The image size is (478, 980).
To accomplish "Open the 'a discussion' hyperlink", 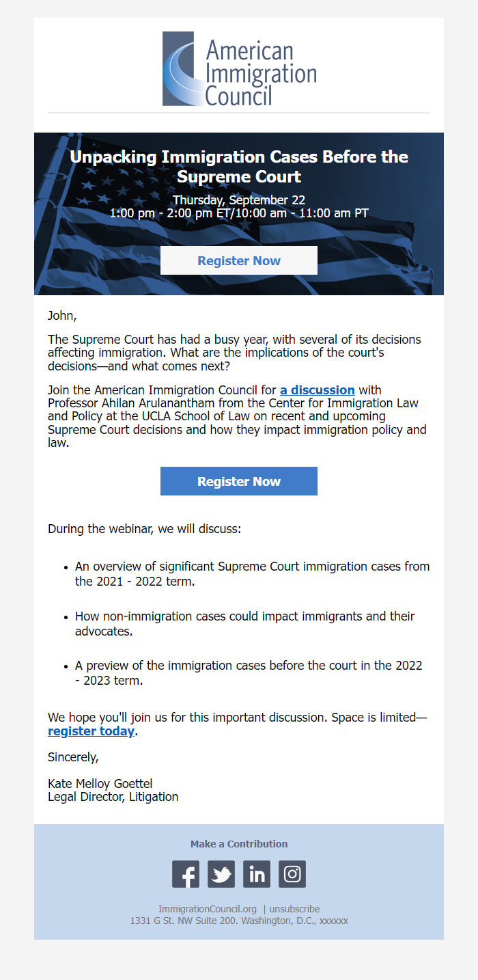I will click(317, 390).
